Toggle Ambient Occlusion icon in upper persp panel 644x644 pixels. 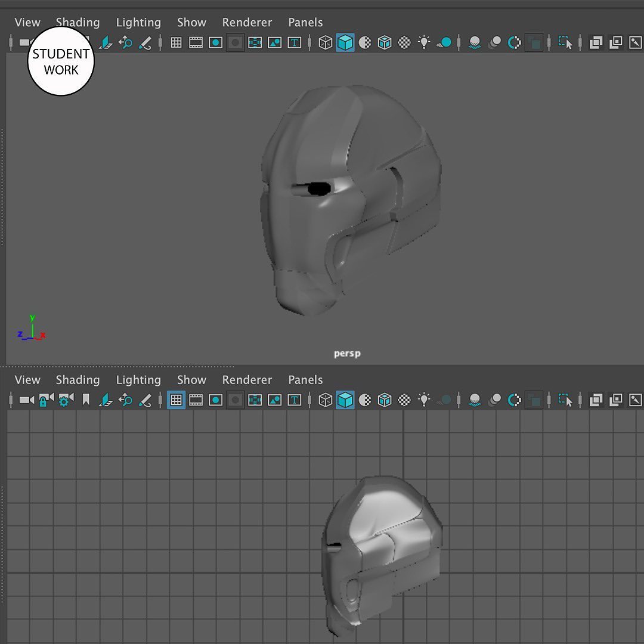[x=475, y=43]
